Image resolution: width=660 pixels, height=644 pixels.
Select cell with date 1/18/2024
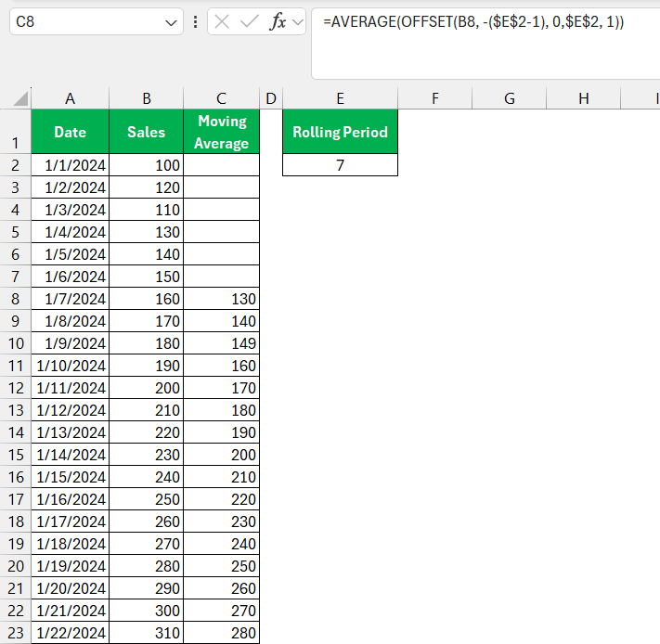(70, 544)
